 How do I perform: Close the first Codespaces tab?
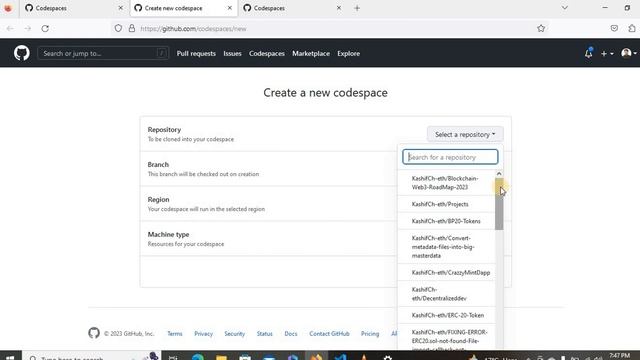coord(120,8)
